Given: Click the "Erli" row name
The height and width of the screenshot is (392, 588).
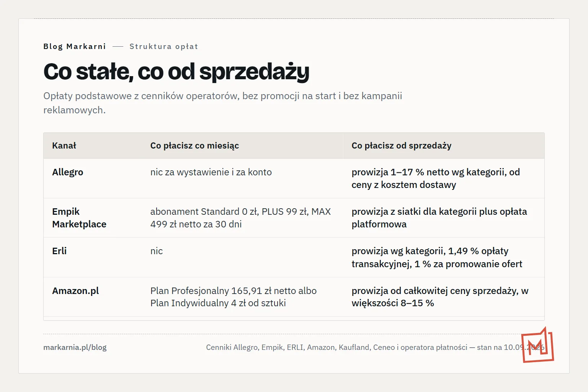Looking at the screenshot, I should 59,251.
